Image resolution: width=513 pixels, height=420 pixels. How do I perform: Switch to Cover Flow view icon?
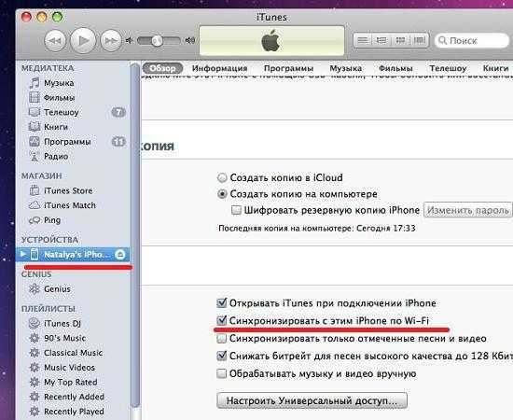420,40
